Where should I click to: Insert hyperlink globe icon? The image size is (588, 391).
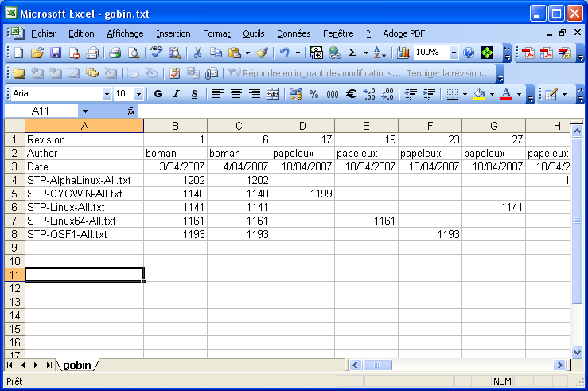click(x=334, y=53)
